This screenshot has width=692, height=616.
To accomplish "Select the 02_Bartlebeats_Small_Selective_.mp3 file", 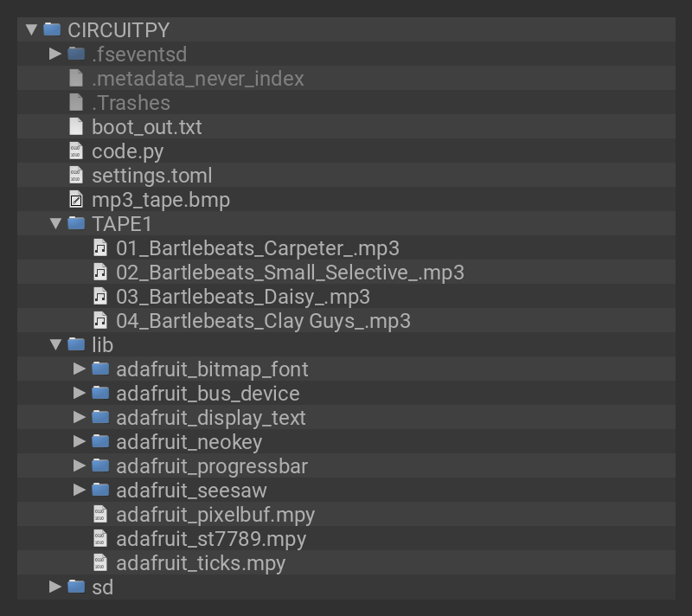I will (290, 273).
